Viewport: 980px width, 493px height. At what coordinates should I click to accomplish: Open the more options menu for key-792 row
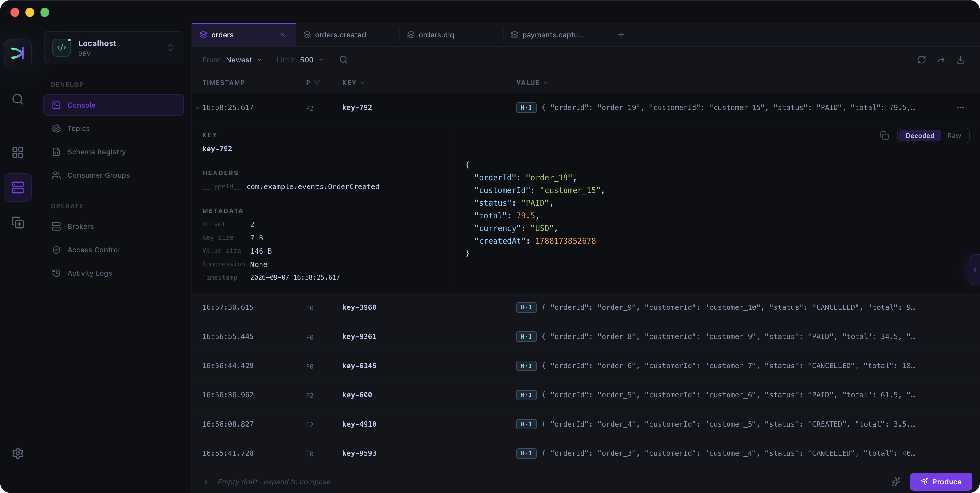click(960, 108)
